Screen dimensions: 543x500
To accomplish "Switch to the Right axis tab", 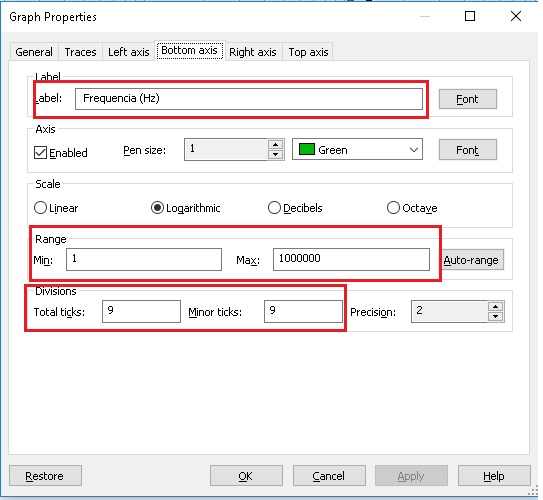I will [x=253, y=52].
